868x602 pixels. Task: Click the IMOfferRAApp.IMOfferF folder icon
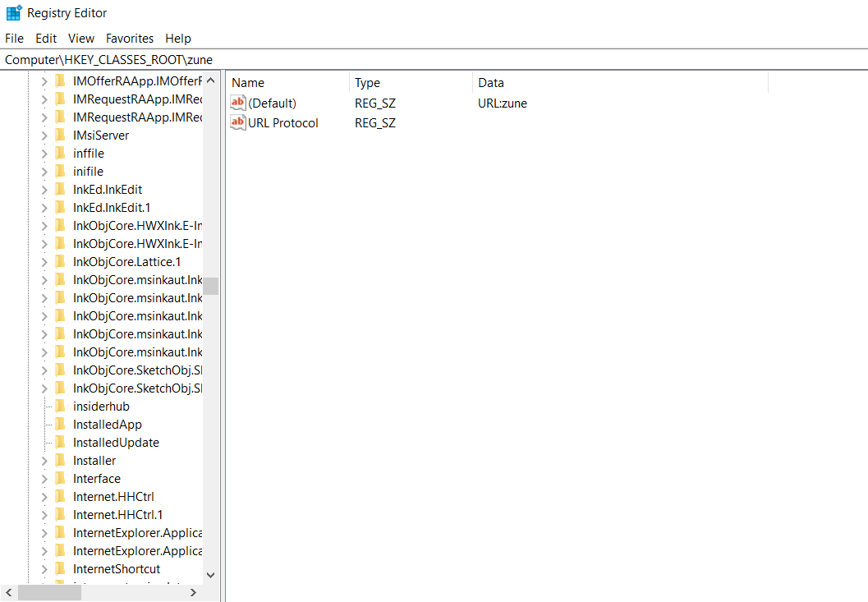coord(60,80)
